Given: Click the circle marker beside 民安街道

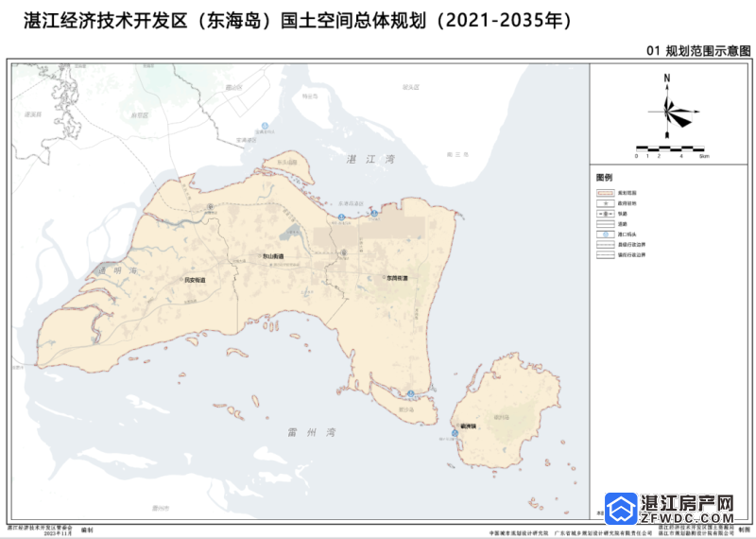Looking at the screenshot, I should [x=181, y=279].
